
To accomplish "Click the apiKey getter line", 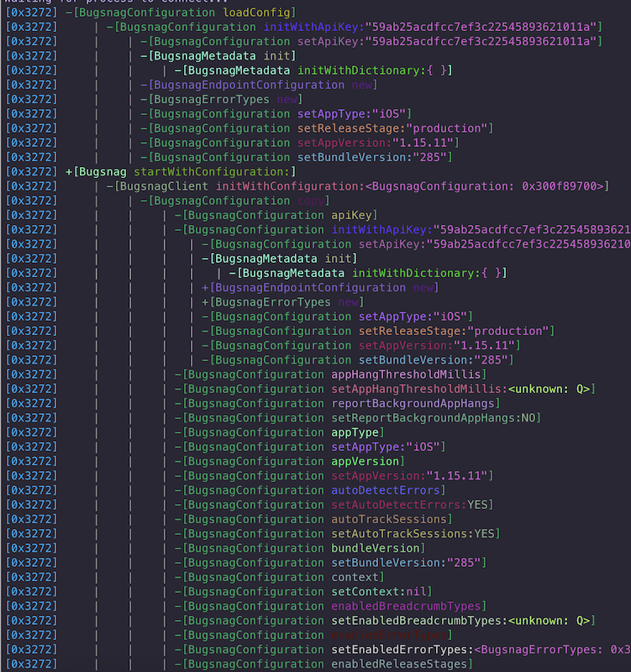I will pos(276,215).
